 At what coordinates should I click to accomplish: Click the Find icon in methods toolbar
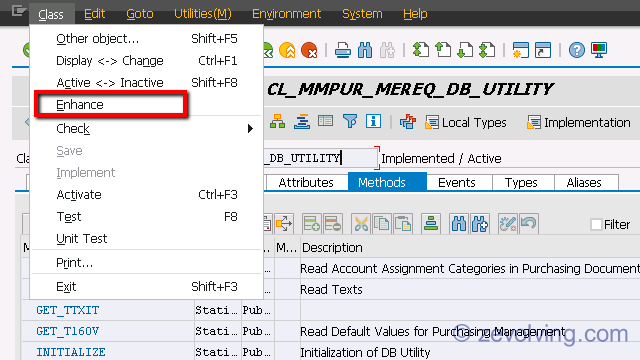459,224
